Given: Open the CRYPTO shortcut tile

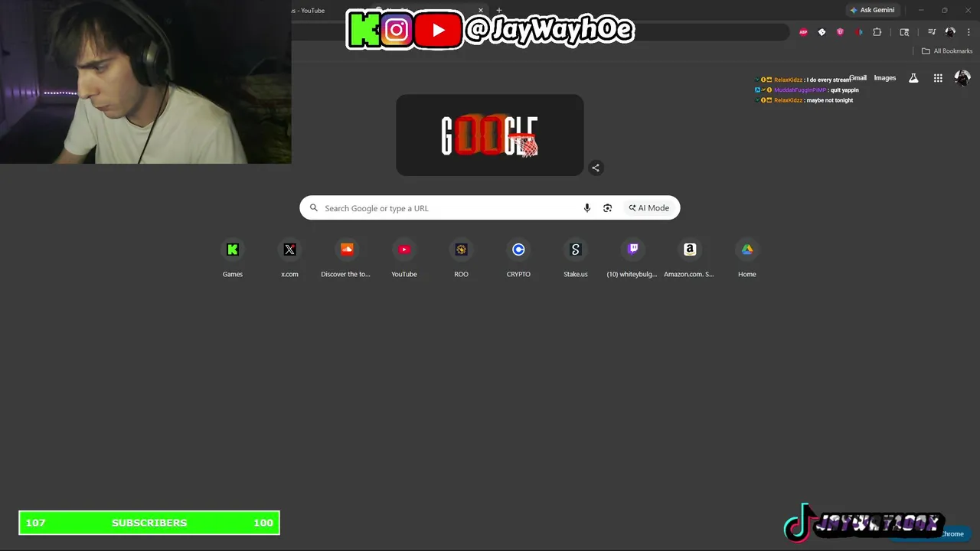Looking at the screenshot, I should click(518, 258).
